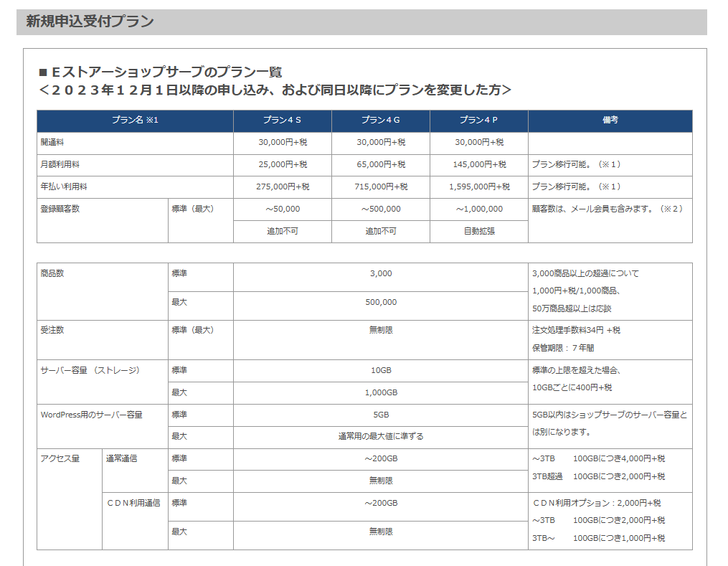Click the Eストアーショップサーブのプラン一覧 title
728x566 pixels.
pos(161,72)
